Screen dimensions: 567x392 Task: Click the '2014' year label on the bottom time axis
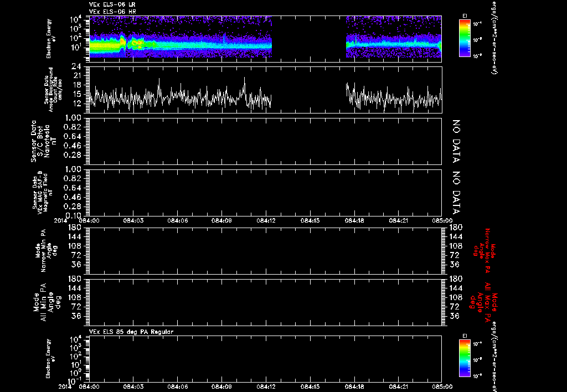(x=66, y=386)
